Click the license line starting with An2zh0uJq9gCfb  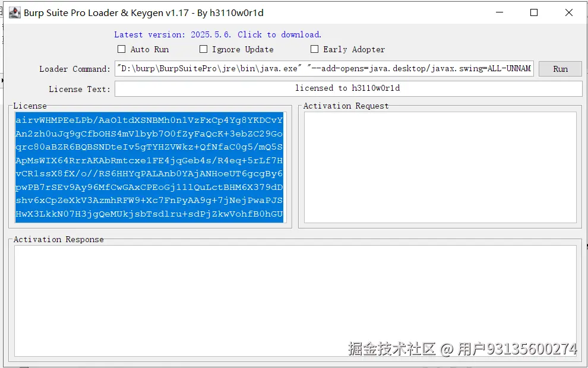[x=149, y=134]
